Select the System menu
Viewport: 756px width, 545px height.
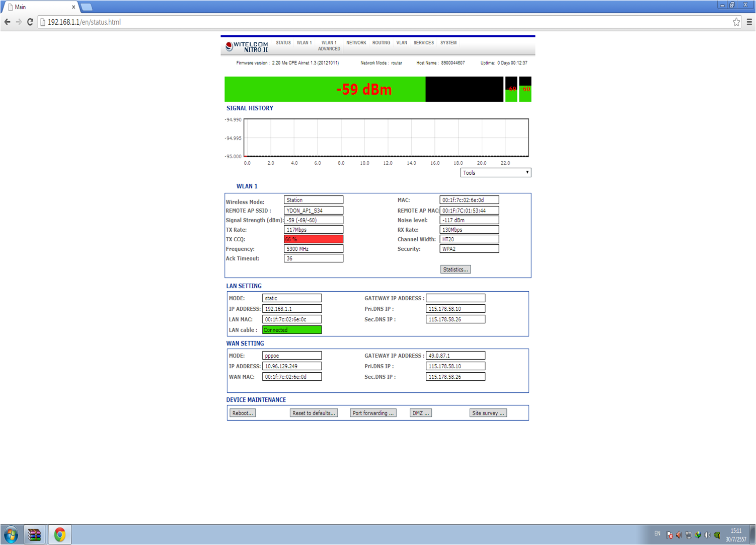pyautogui.click(x=448, y=43)
